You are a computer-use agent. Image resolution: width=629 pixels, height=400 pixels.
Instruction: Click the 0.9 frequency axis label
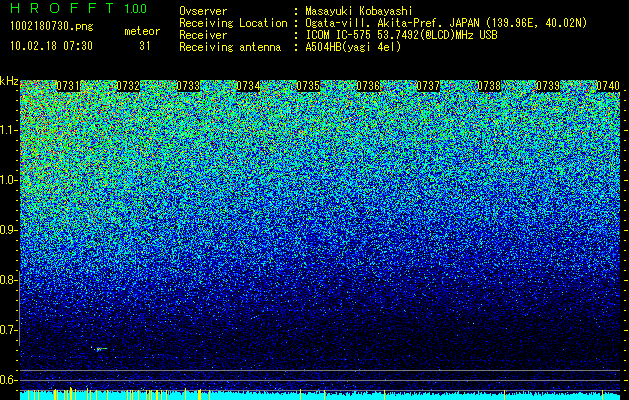(x=9, y=230)
